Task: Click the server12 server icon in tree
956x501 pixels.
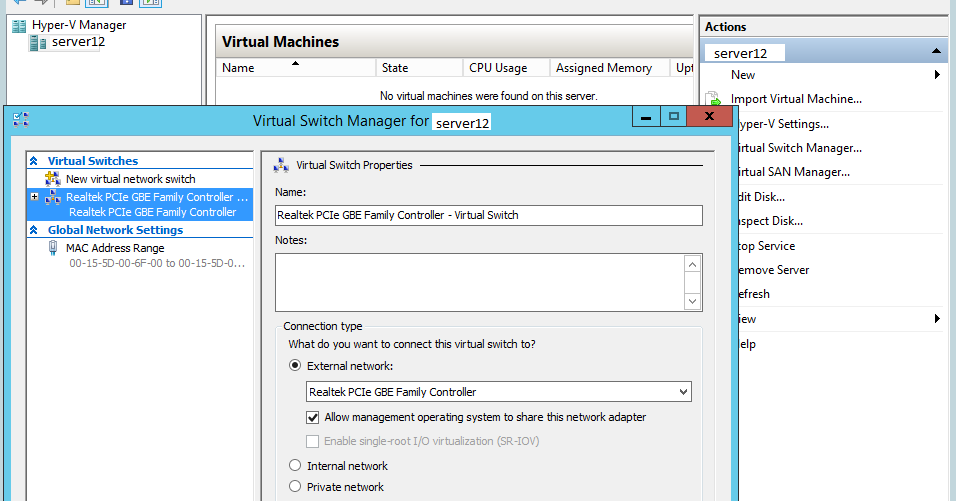Action: point(38,42)
